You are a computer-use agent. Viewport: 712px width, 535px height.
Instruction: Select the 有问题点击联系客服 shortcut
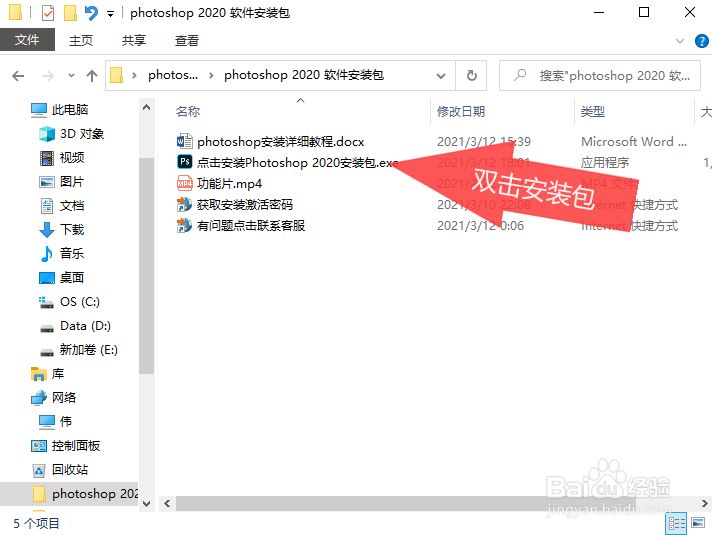pyautogui.click(x=251, y=225)
